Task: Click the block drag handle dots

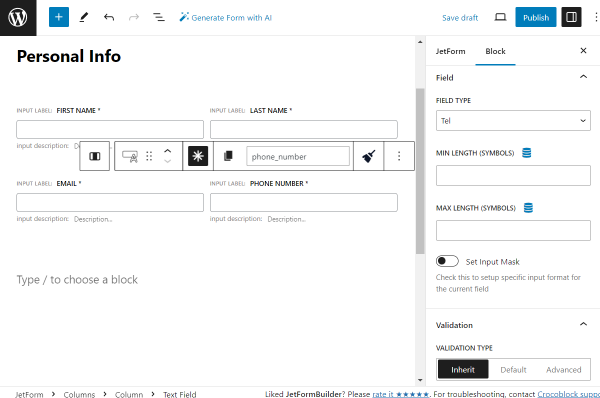Action: 149,156
